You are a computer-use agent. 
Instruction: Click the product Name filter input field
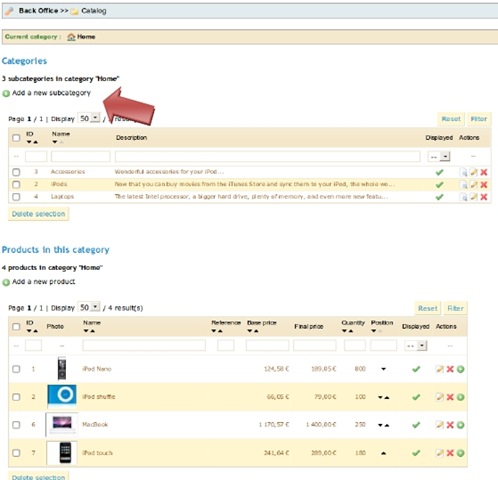pos(144,345)
